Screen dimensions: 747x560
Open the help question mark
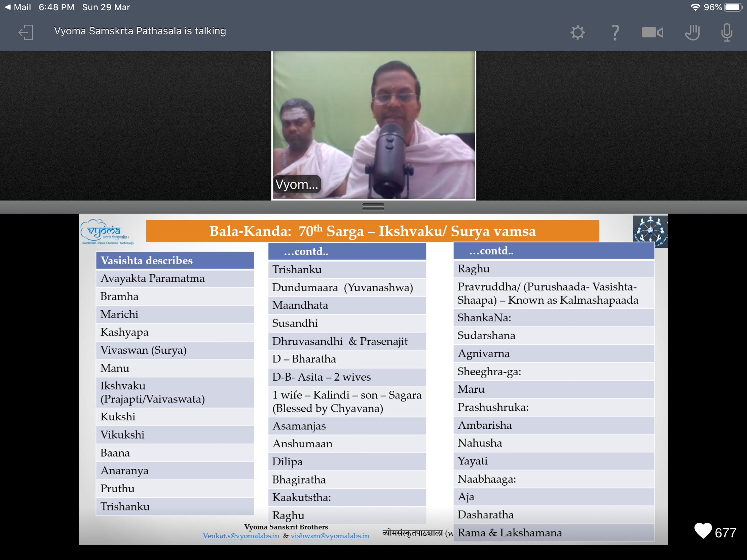pyautogui.click(x=615, y=32)
